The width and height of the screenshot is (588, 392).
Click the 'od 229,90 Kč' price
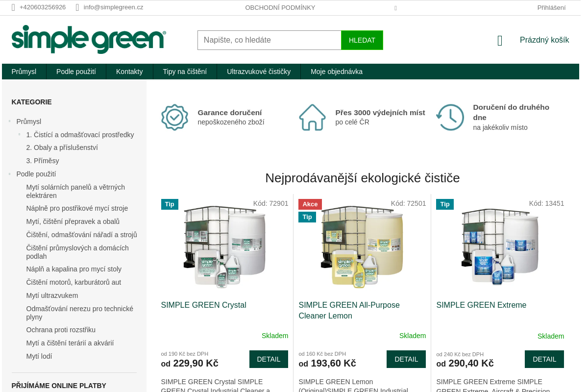click(190, 364)
